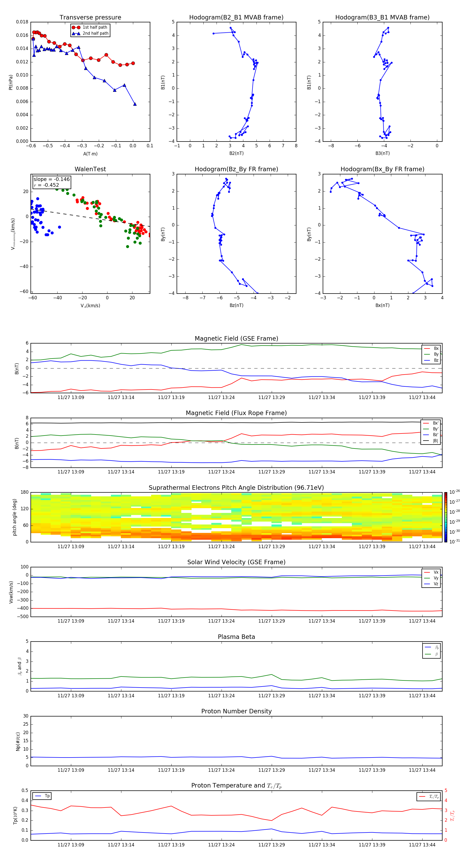Screen dimensions: 473x868
Task: Click the '10^-26' color bar tick label
Action: click(455, 492)
